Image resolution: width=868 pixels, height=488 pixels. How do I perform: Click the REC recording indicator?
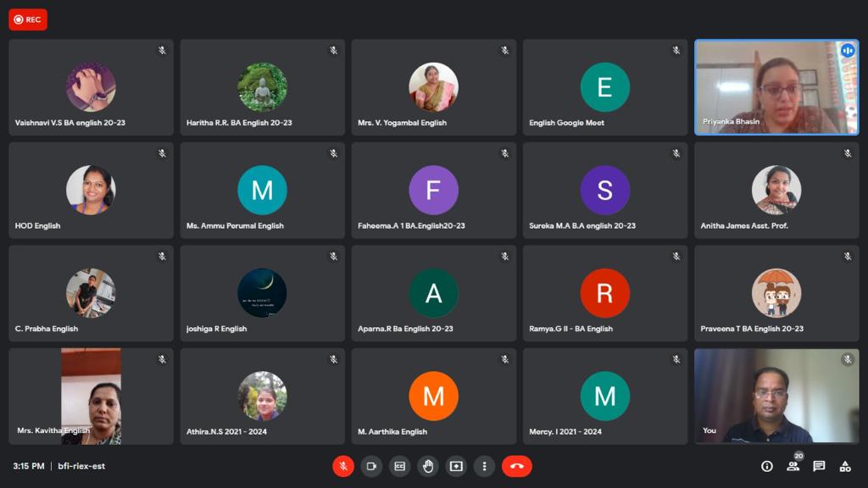(x=28, y=19)
